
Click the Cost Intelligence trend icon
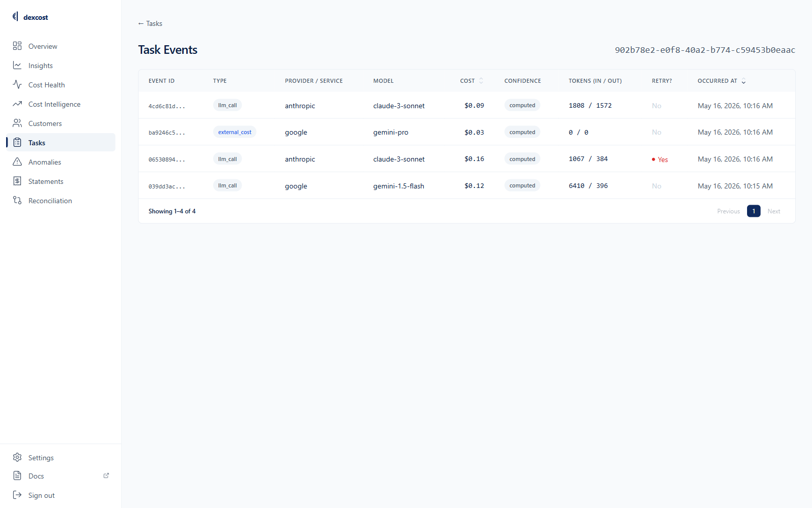tap(17, 104)
